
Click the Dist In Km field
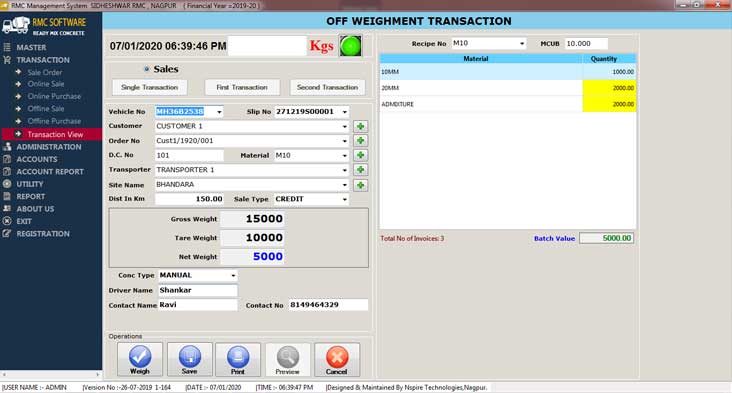pyautogui.click(x=189, y=199)
